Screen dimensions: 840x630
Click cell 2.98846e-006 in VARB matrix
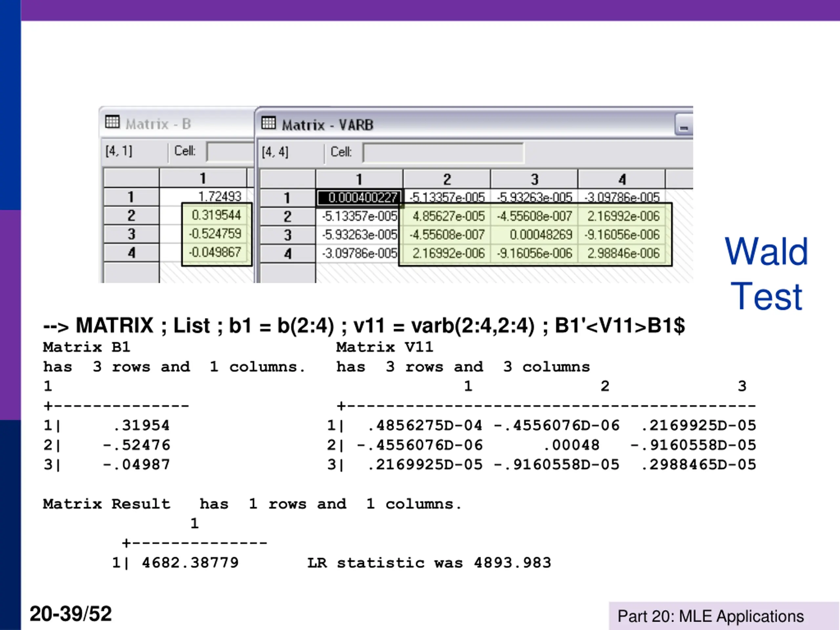[622, 253]
